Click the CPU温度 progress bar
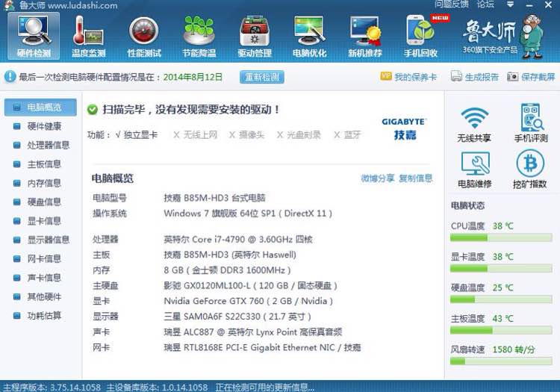560x392 pixels. (x=501, y=237)
